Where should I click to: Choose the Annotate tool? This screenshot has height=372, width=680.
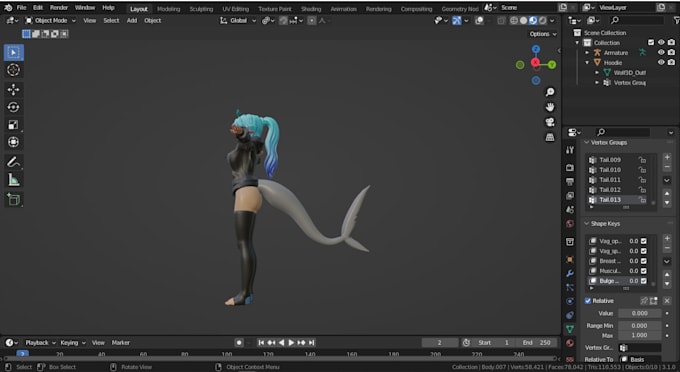[14, 162]
